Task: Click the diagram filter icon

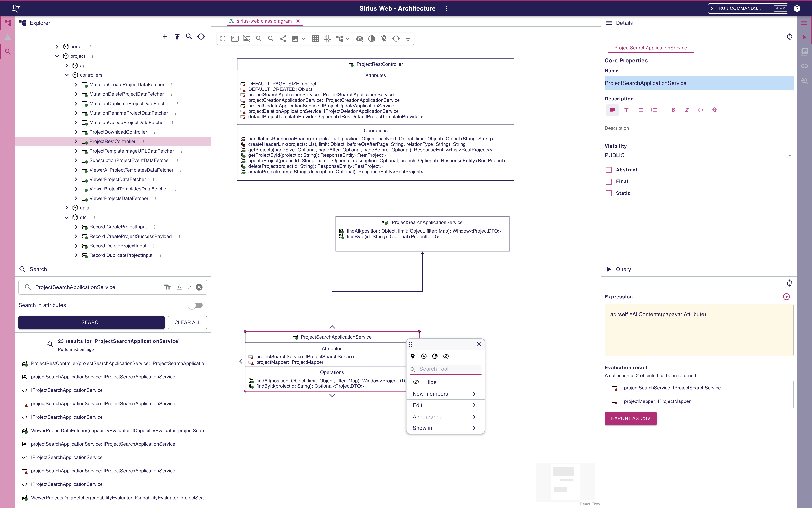Action: tap(408, 39)
